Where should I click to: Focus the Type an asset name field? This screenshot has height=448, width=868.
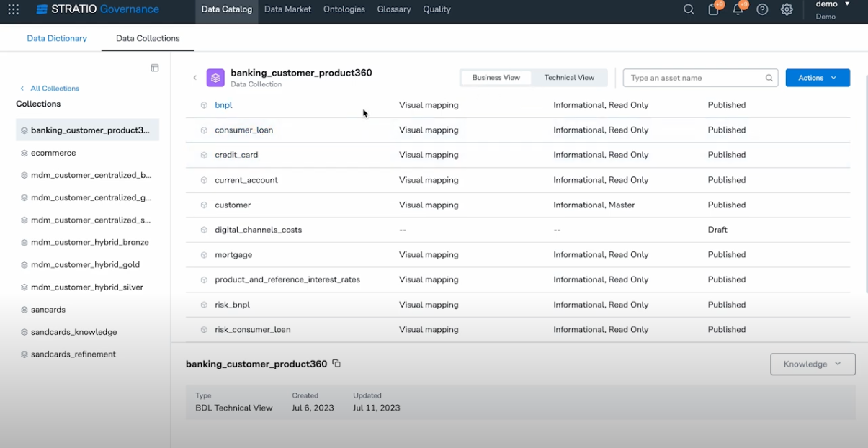pos(700,78)
